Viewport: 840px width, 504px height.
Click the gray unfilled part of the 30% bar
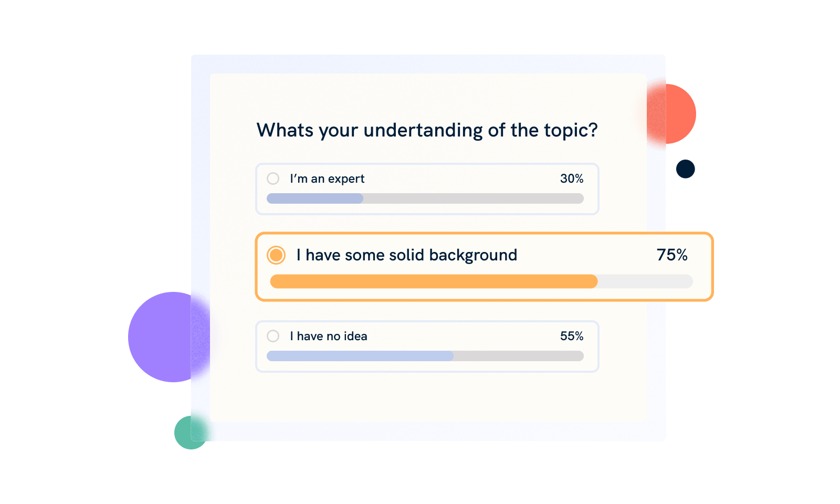tap(472, 198)
